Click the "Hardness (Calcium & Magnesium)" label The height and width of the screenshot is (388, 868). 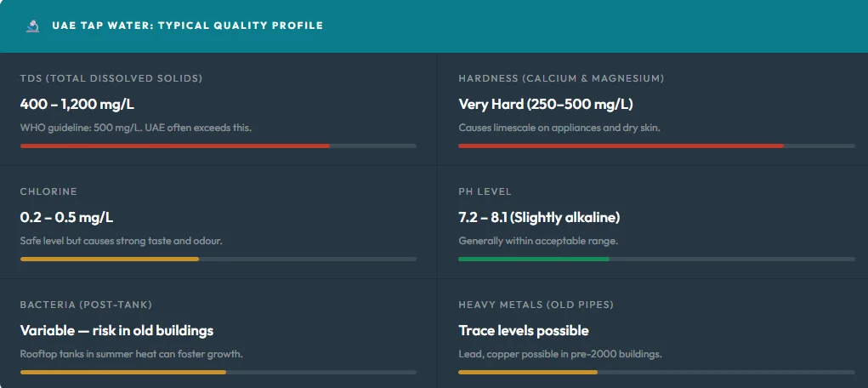point(561,78)
